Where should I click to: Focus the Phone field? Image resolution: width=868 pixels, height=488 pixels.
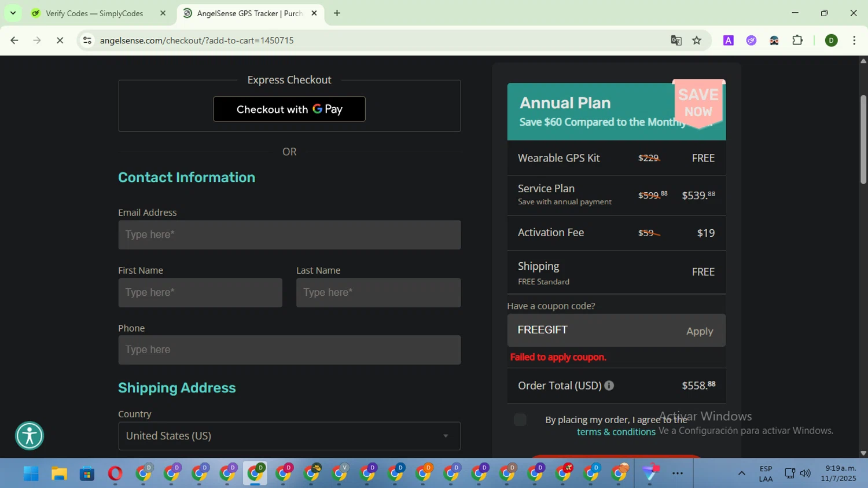pos(289,350)
